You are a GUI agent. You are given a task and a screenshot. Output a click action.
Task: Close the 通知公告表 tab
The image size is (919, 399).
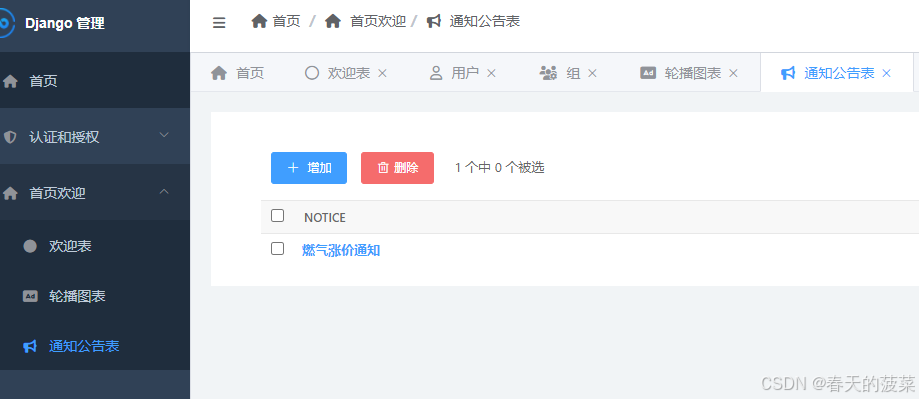887,73
